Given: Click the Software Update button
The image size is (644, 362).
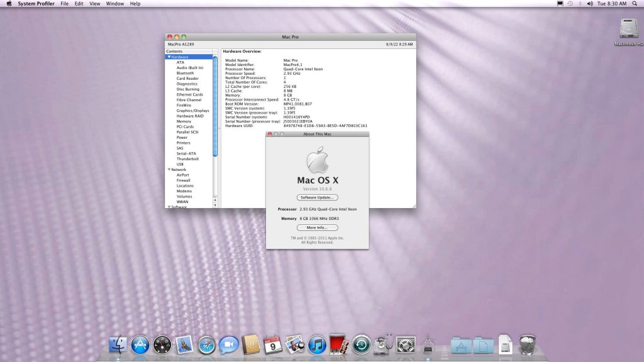Looking at the screenshot, I should (x=317, y=197).
